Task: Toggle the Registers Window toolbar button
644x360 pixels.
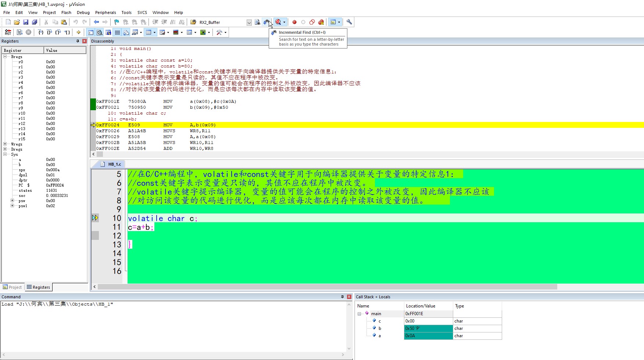Action: coord(117,32)
